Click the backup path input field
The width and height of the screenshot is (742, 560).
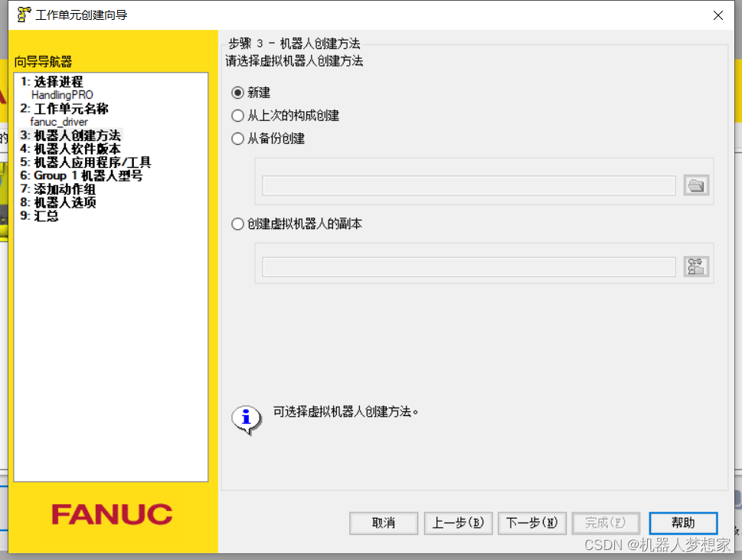pyautogui.click(x=469, y=185)
